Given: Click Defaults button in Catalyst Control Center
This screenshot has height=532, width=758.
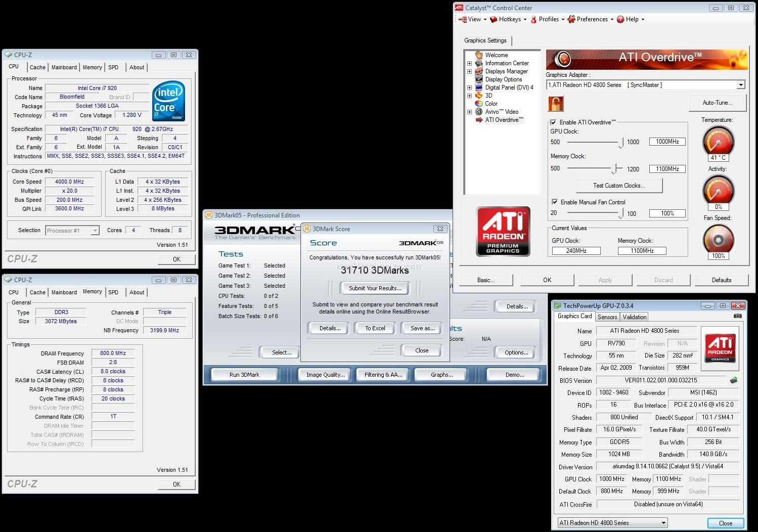Looking at the screenshot, I should (x=722, y=280).
